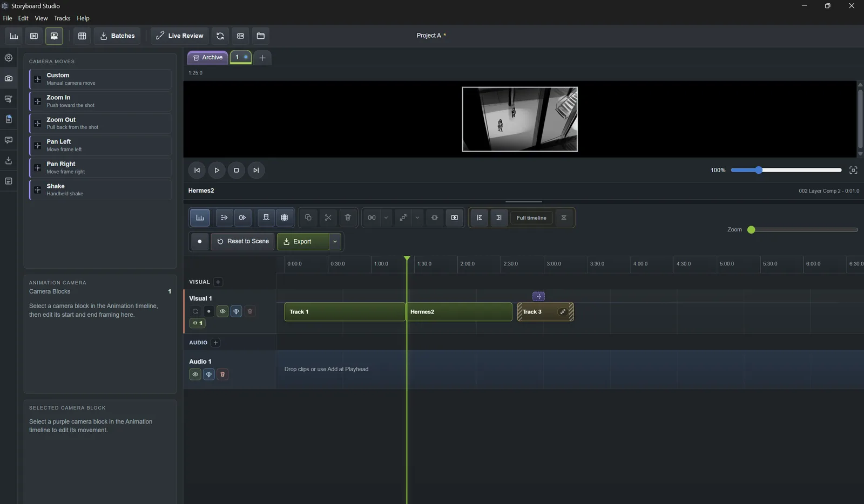Stop the preview playback
The height and width of the screenshot is (504, 864).
pyautogui.click(x=236, y=170)
